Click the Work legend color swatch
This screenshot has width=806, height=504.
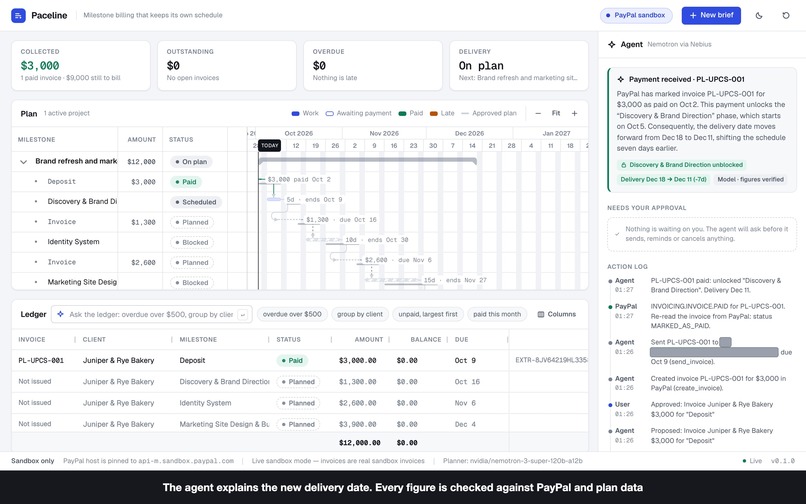tap(295, 113)
